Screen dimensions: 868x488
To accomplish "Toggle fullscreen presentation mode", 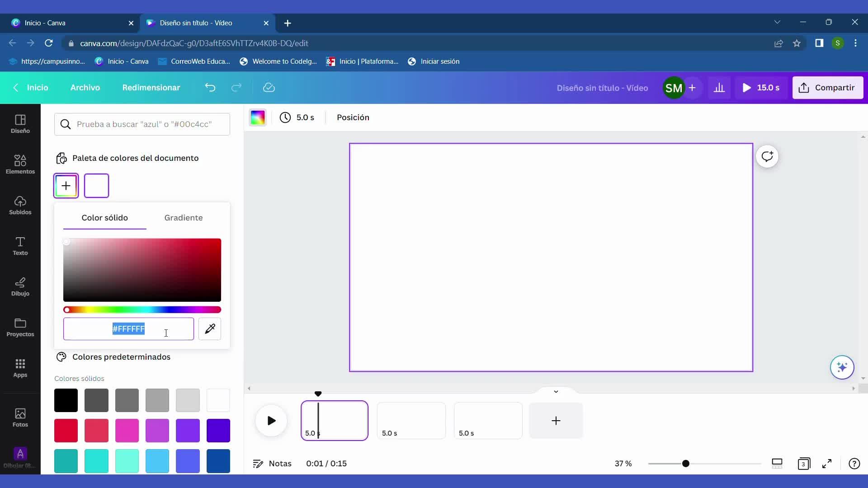I will pyautogui.click(x=827, y=464).
